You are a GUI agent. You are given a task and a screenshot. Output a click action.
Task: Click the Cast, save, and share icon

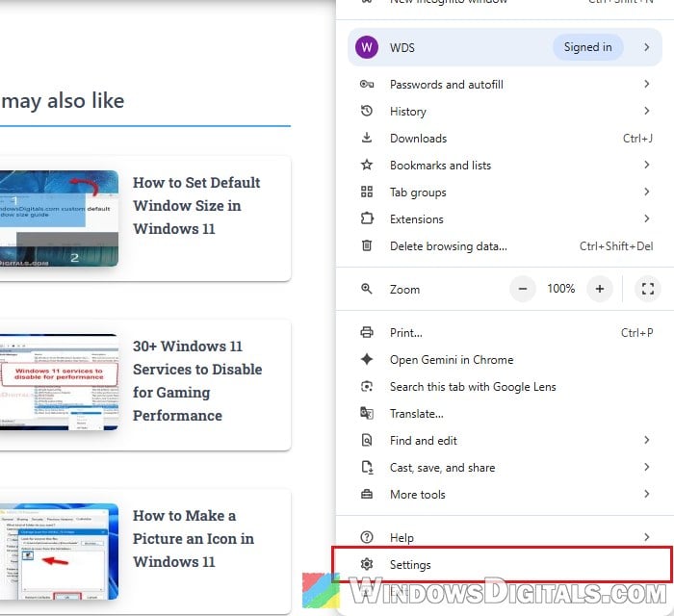point(367,468)
